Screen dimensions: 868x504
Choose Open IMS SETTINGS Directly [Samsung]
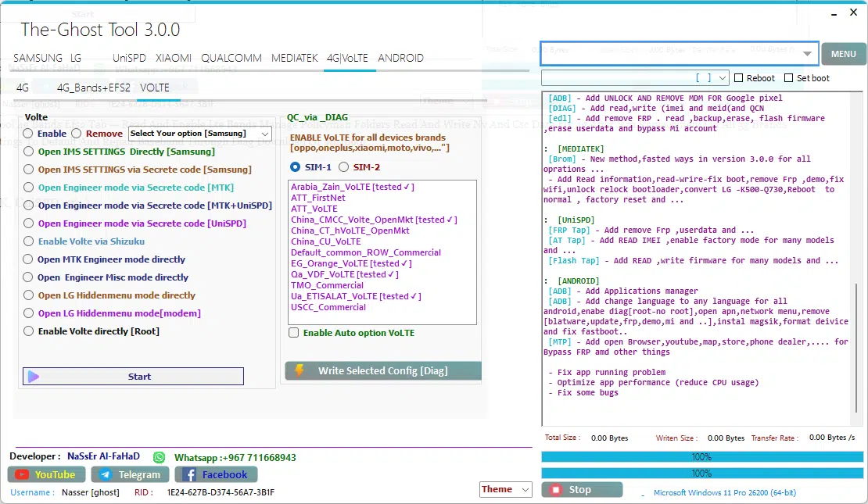click(x=28, y=152)
